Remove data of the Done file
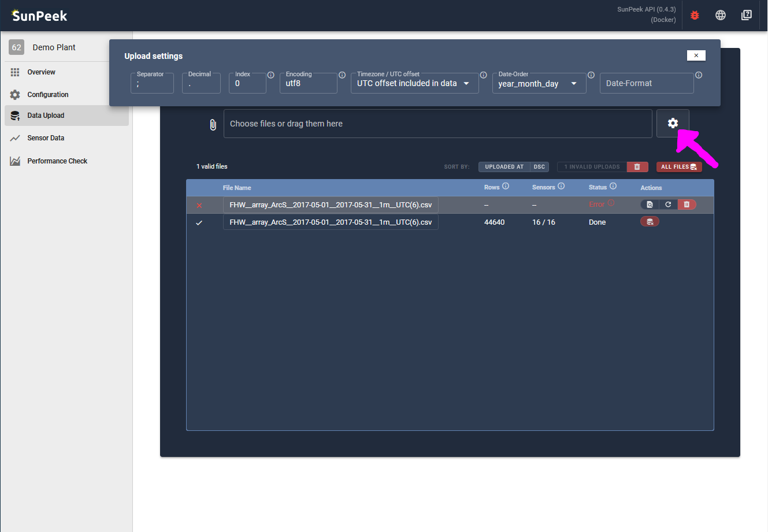The image size is (768, 532). click(650, 222)
